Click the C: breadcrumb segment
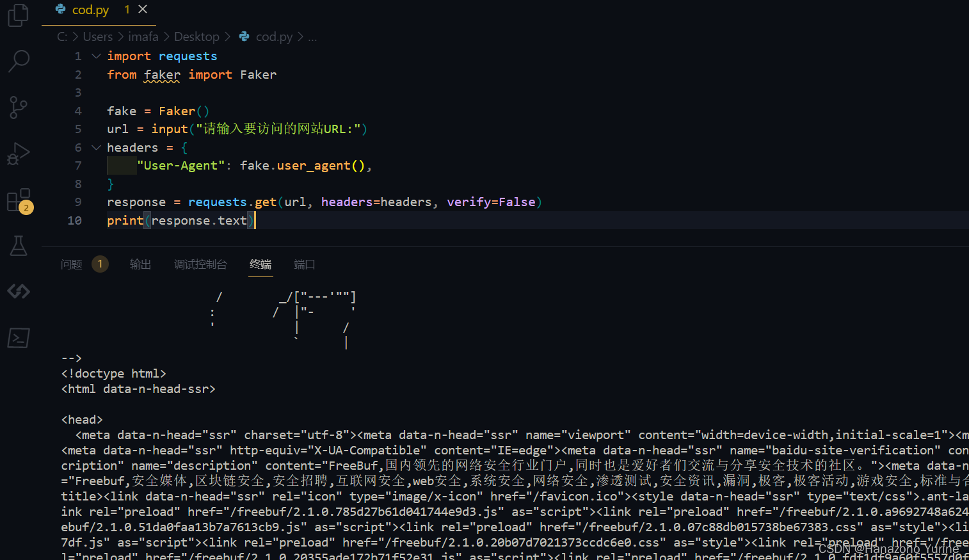The image size is (969, 560). [x=62, y=37]
